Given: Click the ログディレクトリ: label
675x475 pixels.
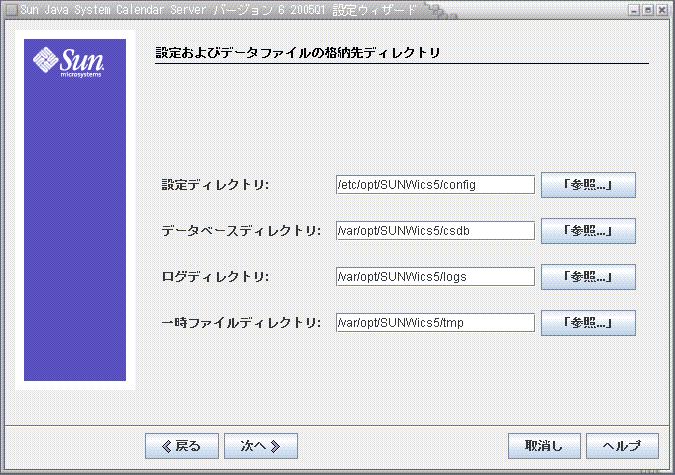Looking at the screenshot, I should (215, 277).
